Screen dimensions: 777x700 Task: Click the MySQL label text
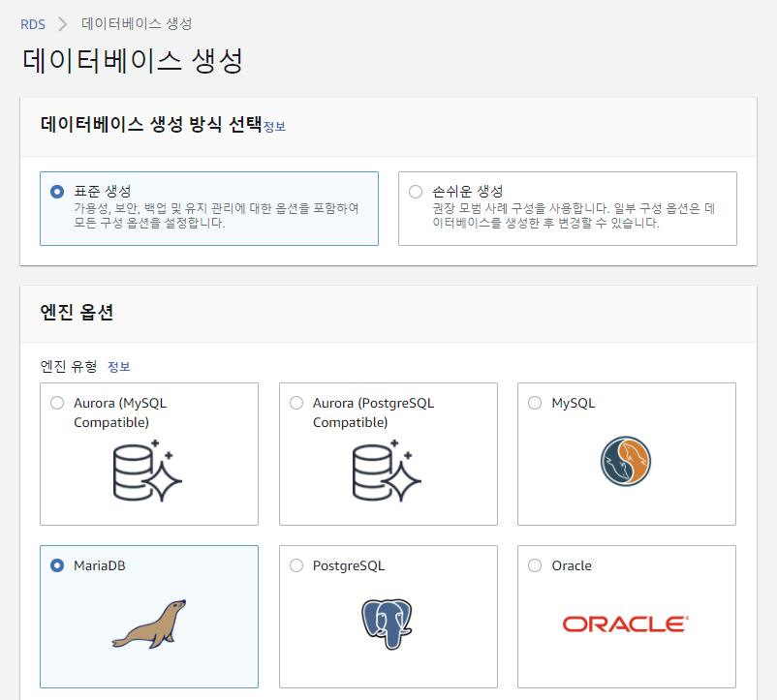click(574, 404)
